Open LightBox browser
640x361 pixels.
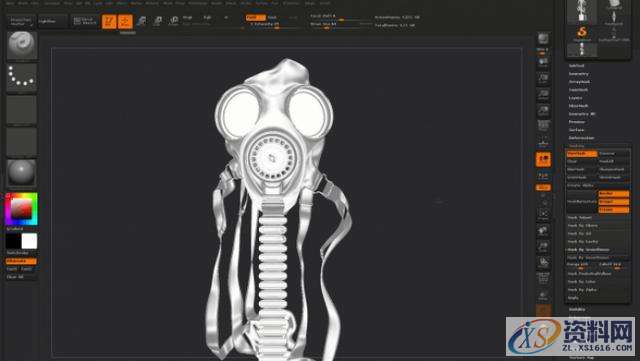tap(52, 22)
